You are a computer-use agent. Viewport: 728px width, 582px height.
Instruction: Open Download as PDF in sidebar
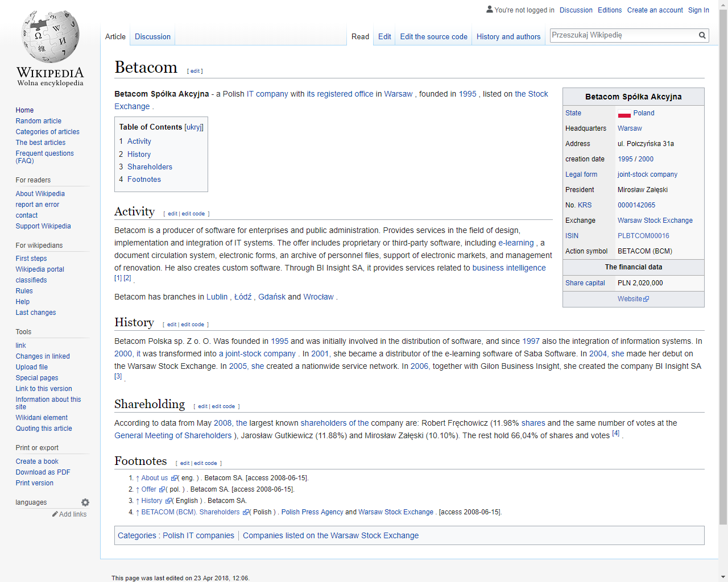click(x=43, y=472)
